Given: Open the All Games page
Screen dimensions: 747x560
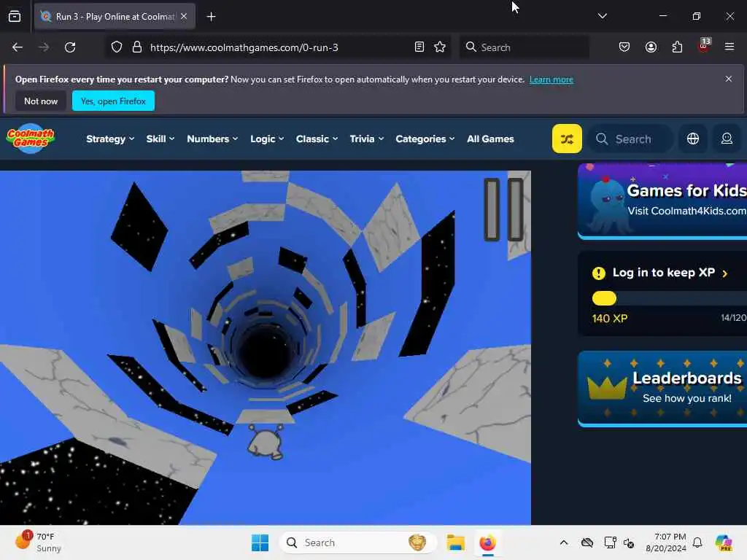Looking at the screenshot, I should tap(490, 139).
